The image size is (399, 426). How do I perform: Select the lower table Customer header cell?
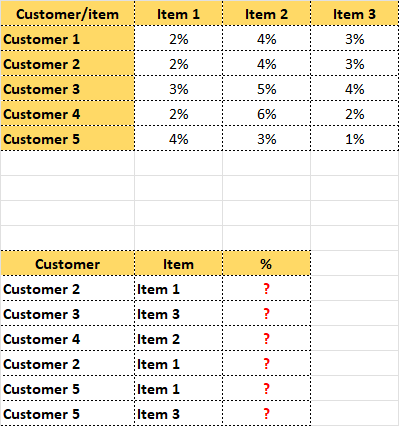pos(67,263)
